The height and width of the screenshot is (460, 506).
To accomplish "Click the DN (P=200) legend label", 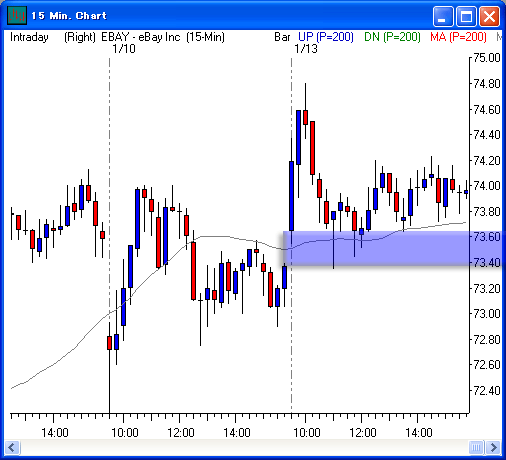I will pos(392,37).
